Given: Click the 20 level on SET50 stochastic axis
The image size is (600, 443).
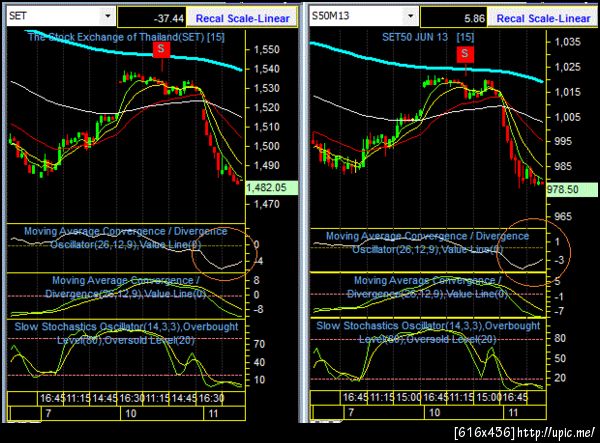Looking at the screenshot, I should point(560,378).
